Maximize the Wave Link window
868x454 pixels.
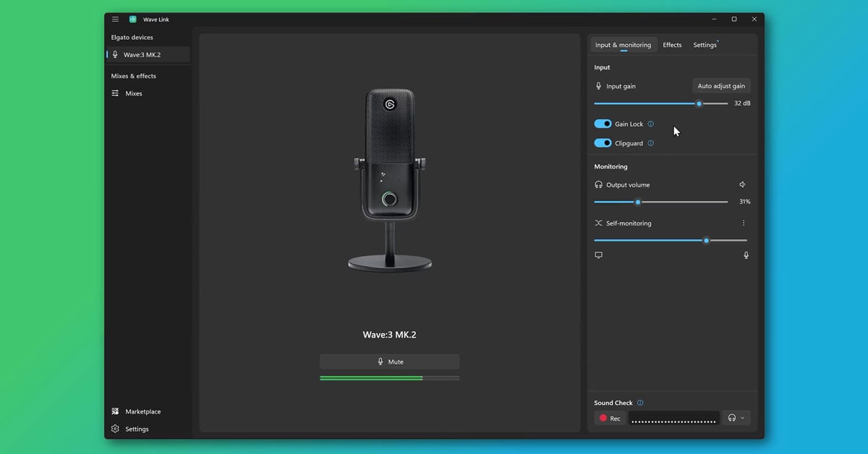tap(733, 20)
